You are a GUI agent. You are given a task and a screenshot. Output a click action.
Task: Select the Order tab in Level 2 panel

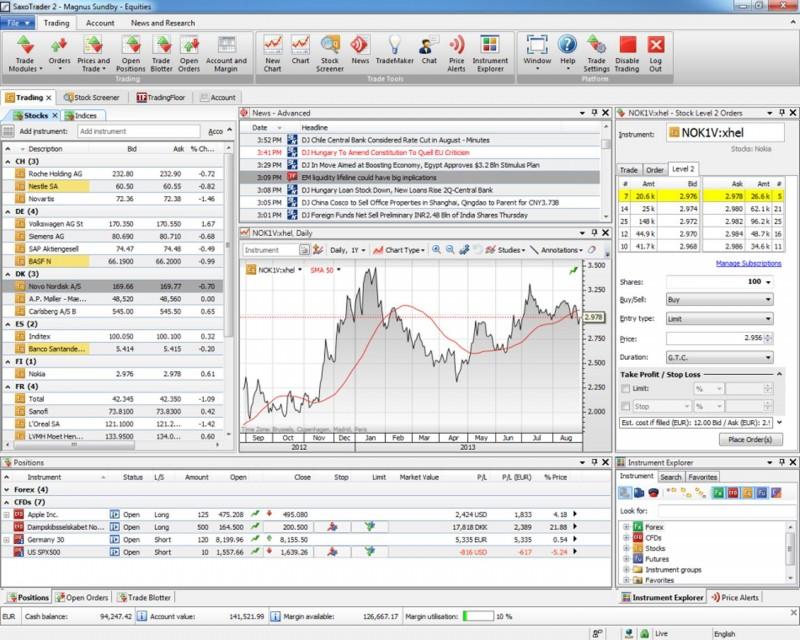coord(654,169)
